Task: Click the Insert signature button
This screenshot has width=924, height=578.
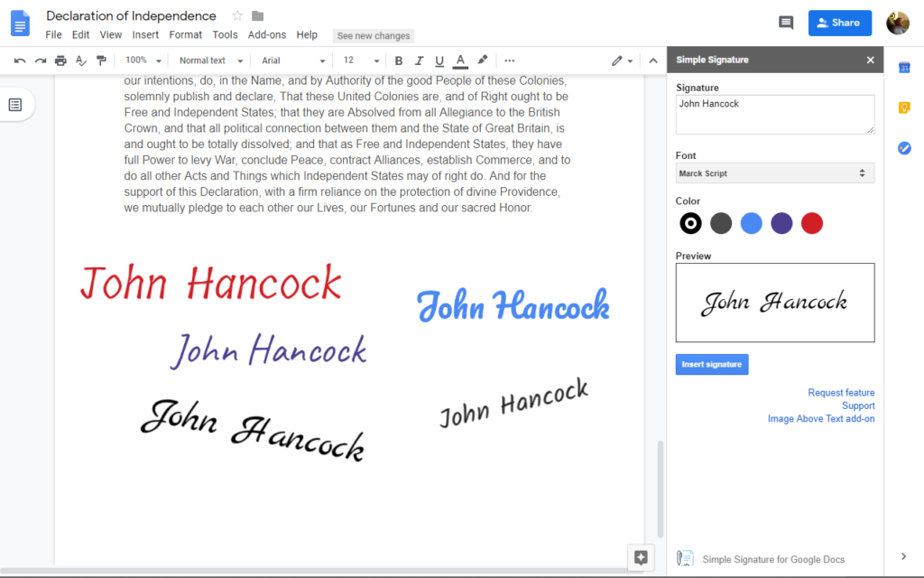Action: tap(711, 364)
